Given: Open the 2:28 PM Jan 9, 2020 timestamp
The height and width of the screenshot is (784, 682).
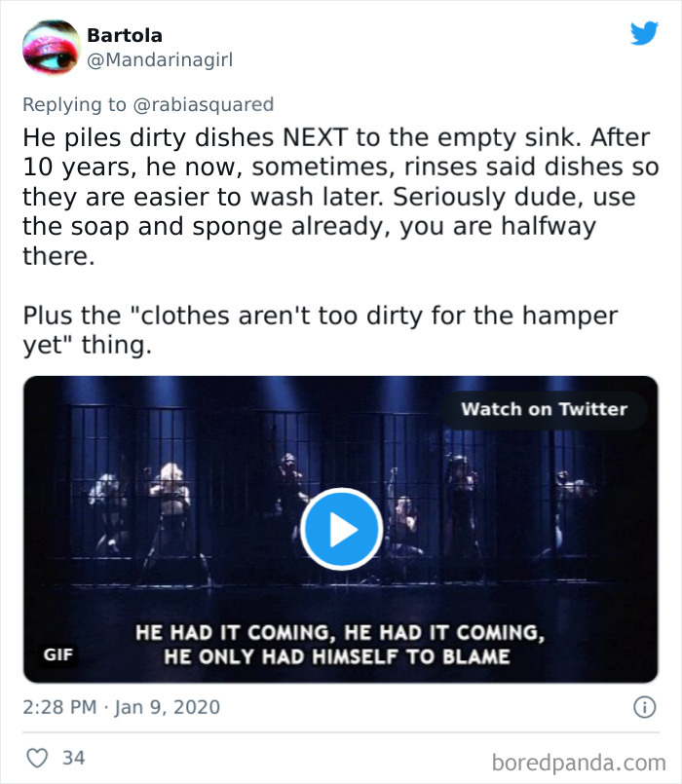Looking at the screenshot, I should pyautogui.click(x=122, y=707).
